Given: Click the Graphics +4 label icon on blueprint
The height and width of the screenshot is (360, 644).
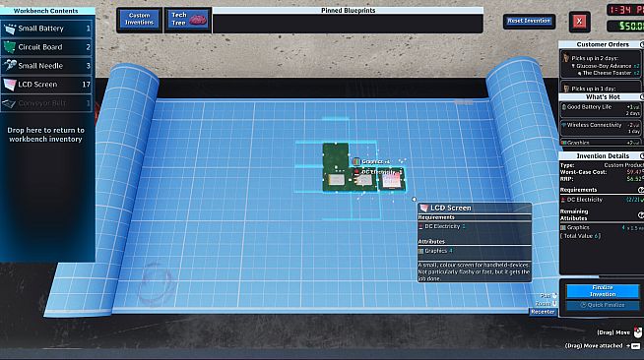Looking at the screenshot, I should point(356,162).
